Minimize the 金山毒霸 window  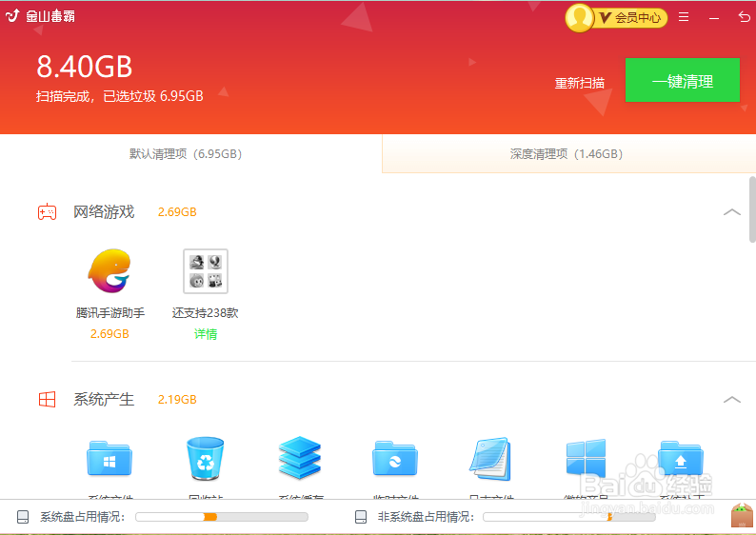click(714, 18)
